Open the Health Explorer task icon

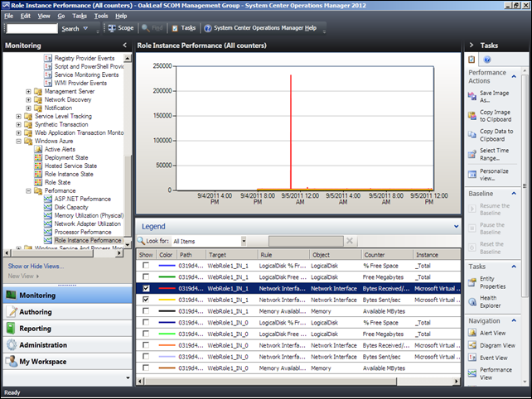[472, 301]
